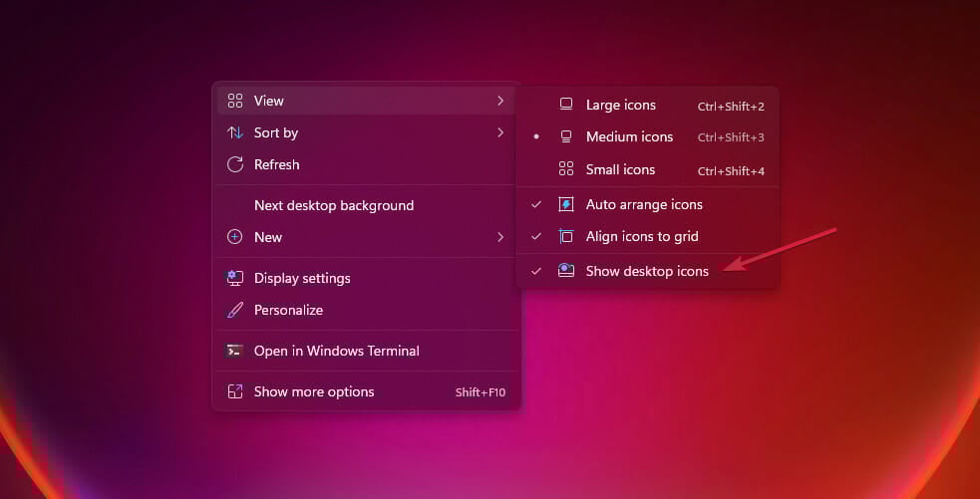This screenshot has width=980, height=499.
Task: Click the Personalize paintbrush icon
Action: [x=235, y=310]
